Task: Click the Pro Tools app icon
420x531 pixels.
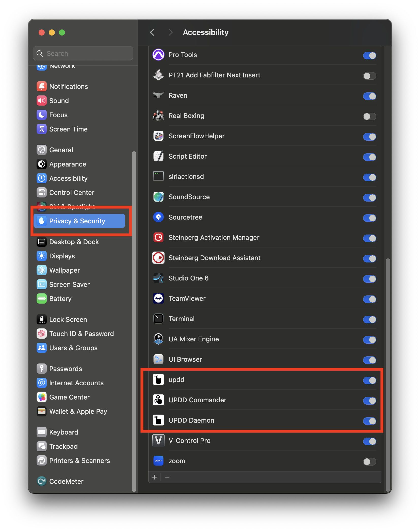Action: [x=158, y=55]
